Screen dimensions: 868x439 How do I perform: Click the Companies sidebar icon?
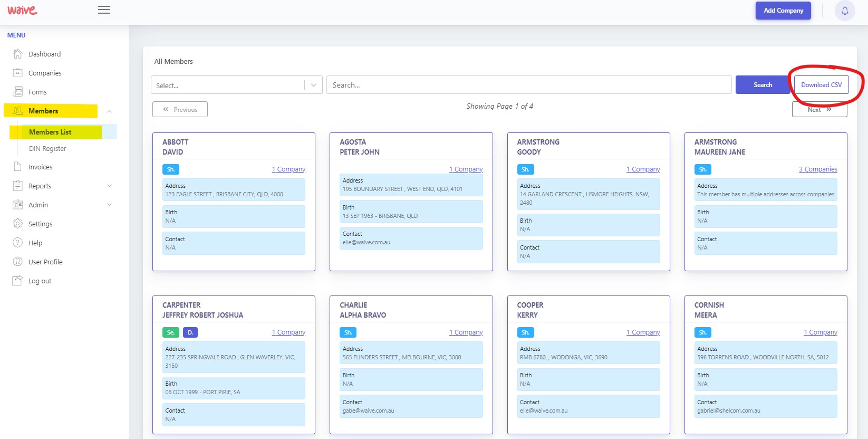pos(17,73)
